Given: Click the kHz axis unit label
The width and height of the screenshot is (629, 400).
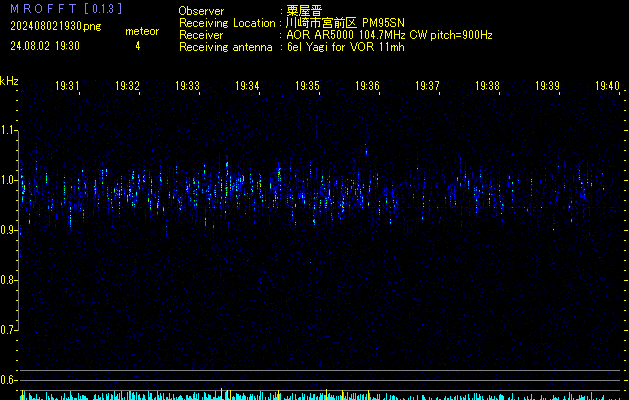Looking at the screenshot, I should [9, 81].
